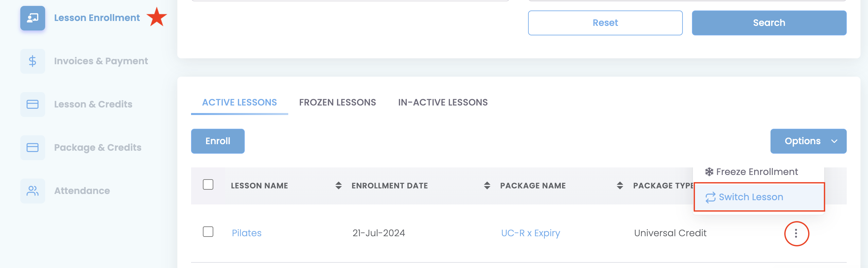Sort by Lesson Name column arrows
The height and width of the screenshot is (268, 868).
[338, 185]
